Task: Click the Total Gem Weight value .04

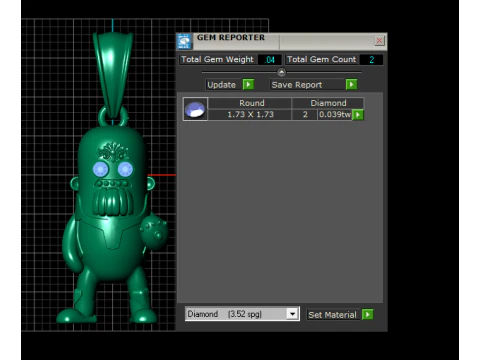Action: 270,60
